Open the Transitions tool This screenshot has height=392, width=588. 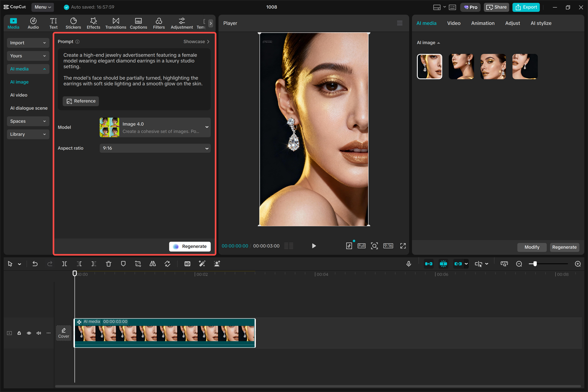click(x=116, y=23)
